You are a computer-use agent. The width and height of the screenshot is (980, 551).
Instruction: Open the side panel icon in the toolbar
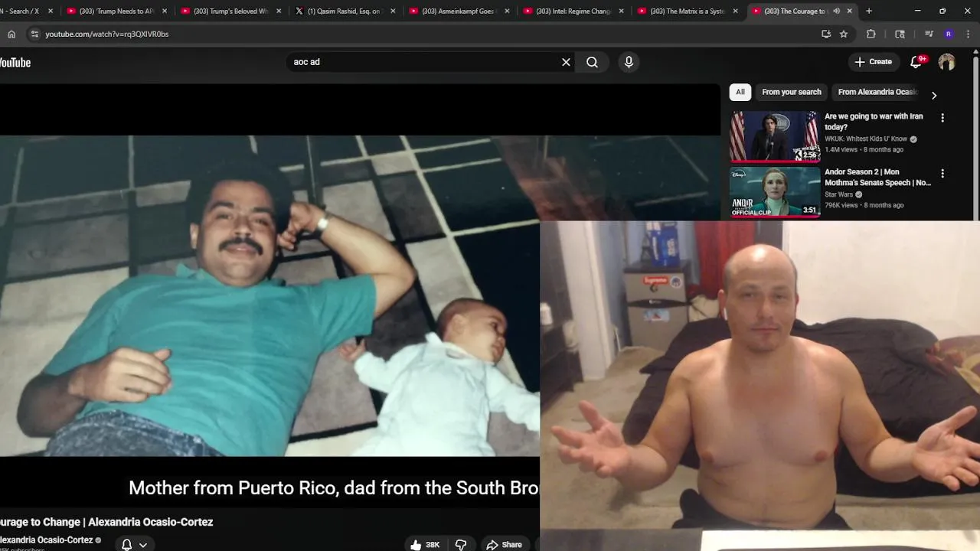pyautogui.click(x=900, y=34)
